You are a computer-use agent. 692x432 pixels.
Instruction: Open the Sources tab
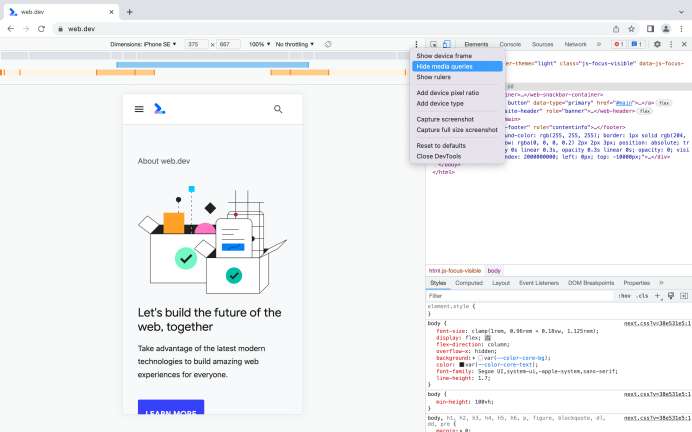(542, 44)
